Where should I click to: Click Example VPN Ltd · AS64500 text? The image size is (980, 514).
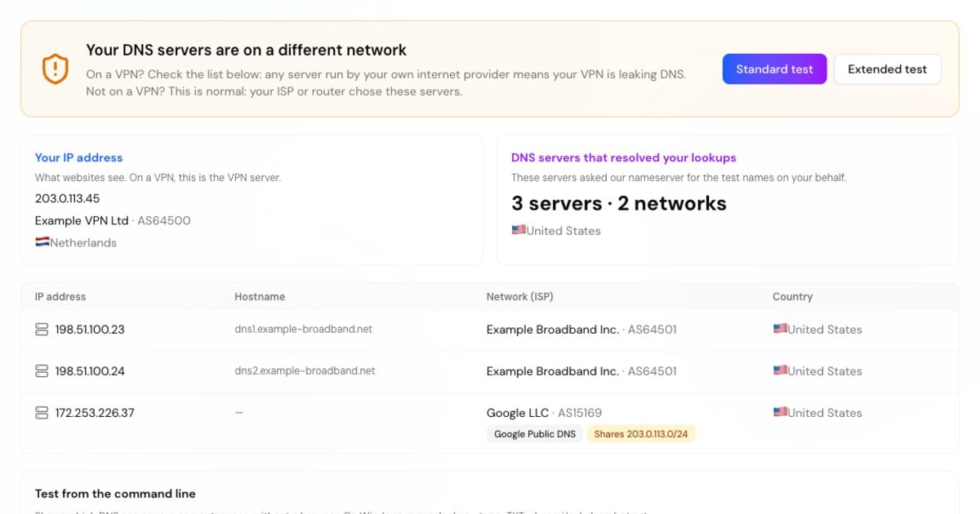click(113, 220)
